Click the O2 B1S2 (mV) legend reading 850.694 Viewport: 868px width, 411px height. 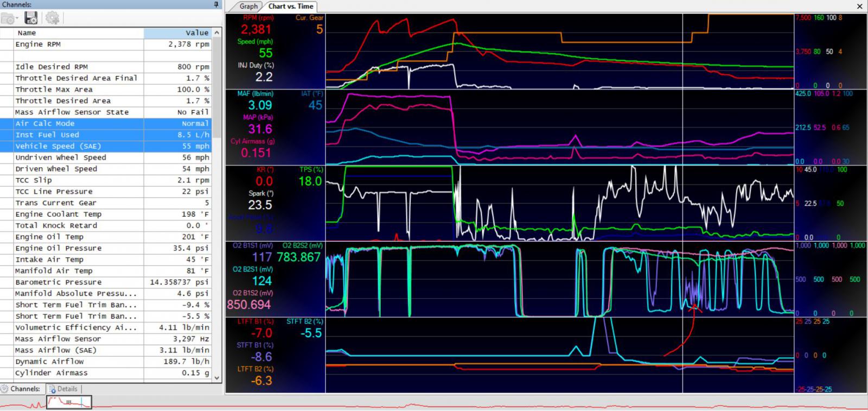(251, 300)
